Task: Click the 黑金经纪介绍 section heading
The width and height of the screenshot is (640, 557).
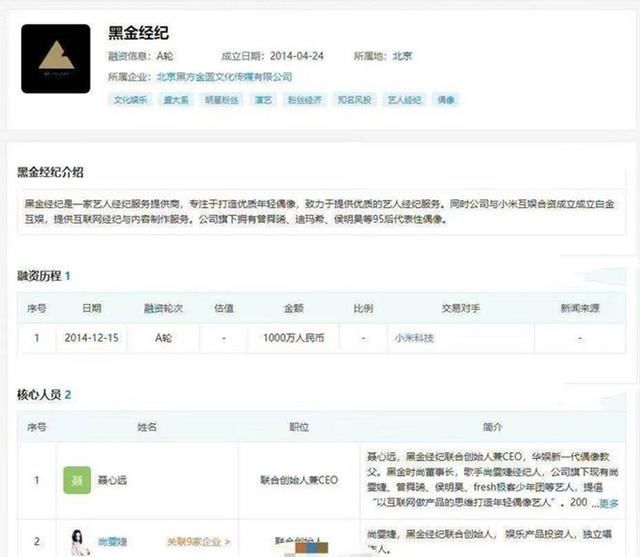Action: tap(50, 172)
